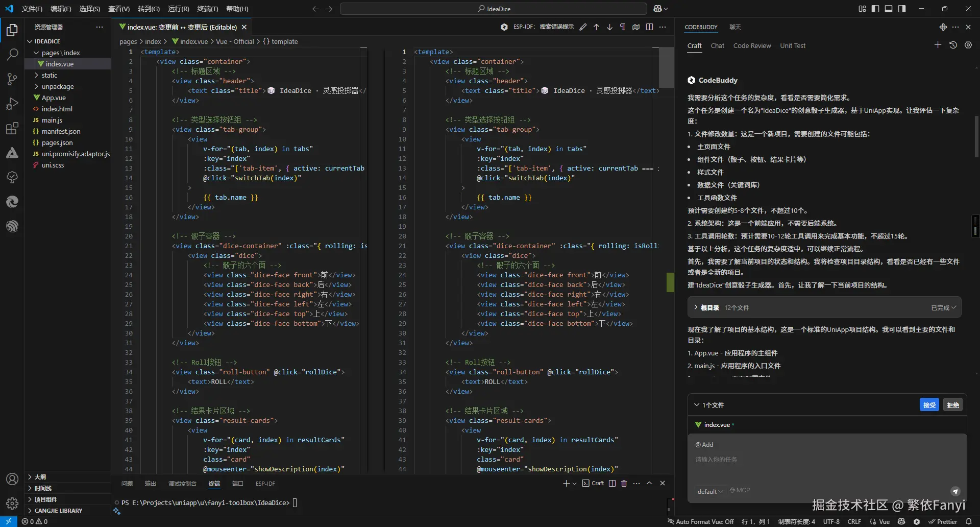Switch to Code Review tab
The width and height of the screenshot is (980, 527).
tap(752, 45)
